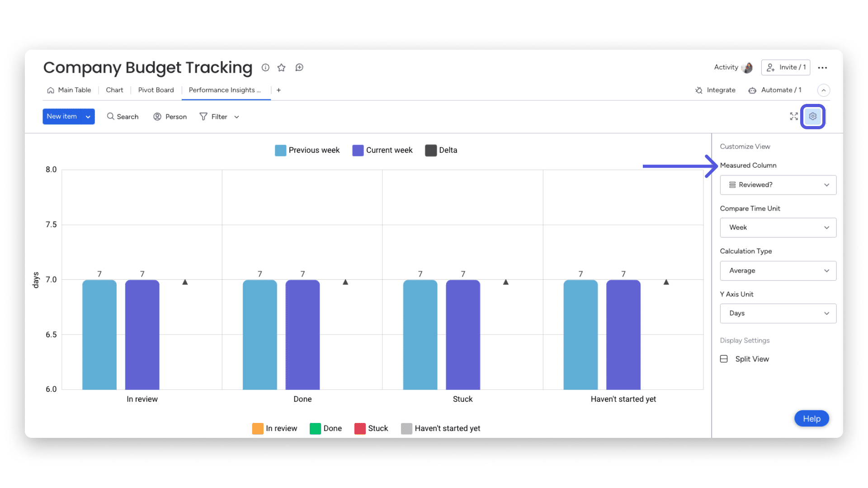Click the Done green legend swatch

pyautogui.click(x=315, y=428)
